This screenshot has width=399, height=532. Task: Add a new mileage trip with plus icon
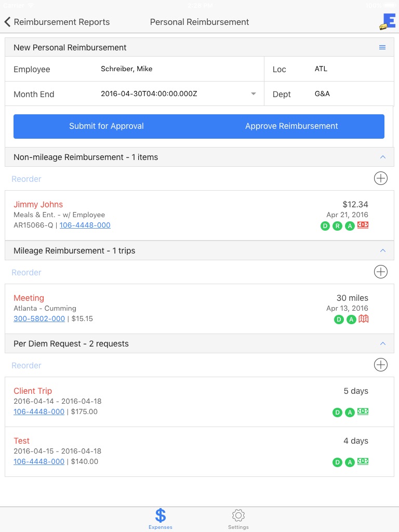coord(381,272)
